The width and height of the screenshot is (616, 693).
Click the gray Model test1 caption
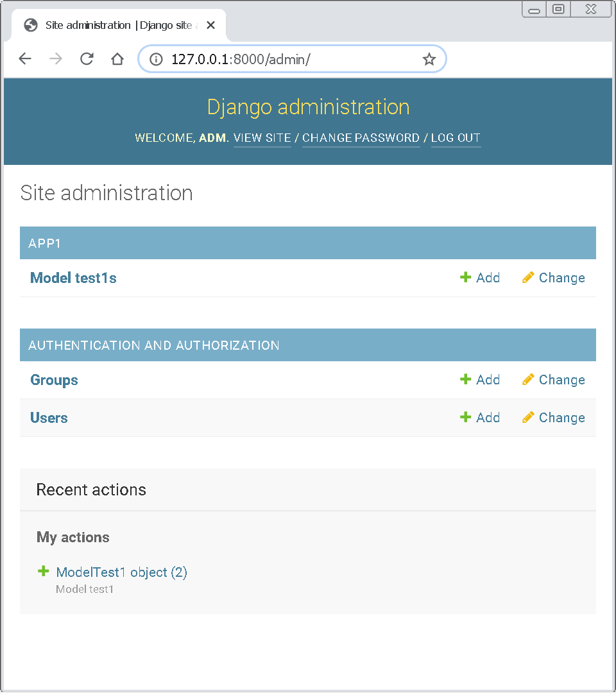pos(85,589)
